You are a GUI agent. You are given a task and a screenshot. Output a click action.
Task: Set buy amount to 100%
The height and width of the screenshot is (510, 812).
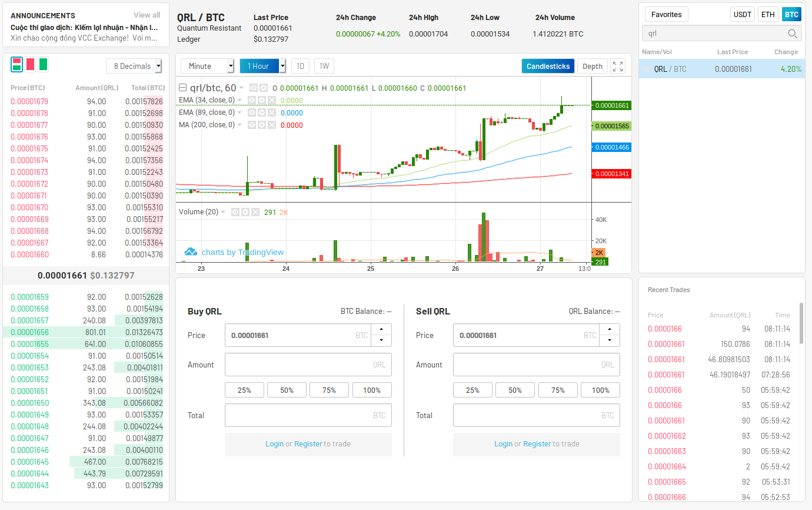tap(372, 390)
